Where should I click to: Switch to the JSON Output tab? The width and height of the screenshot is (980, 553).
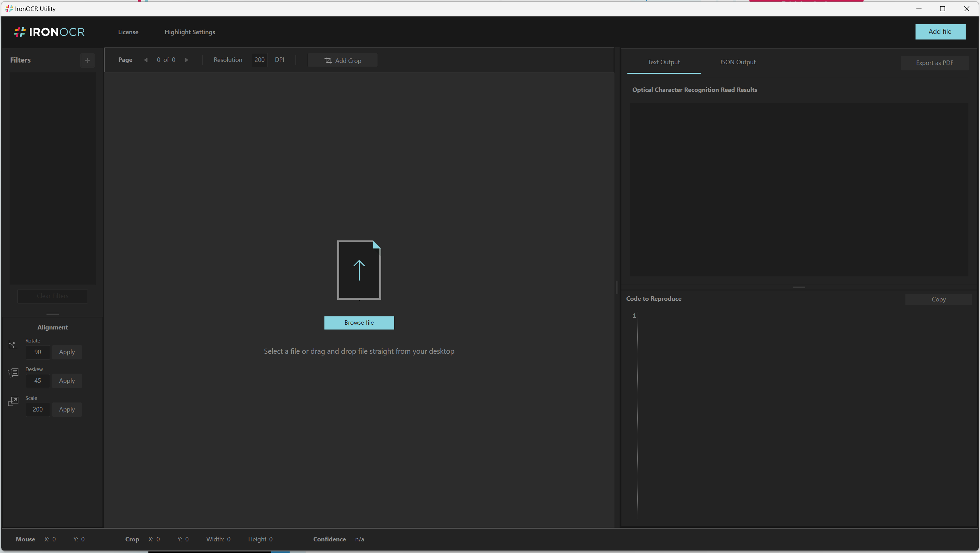(x=737, y=62)
